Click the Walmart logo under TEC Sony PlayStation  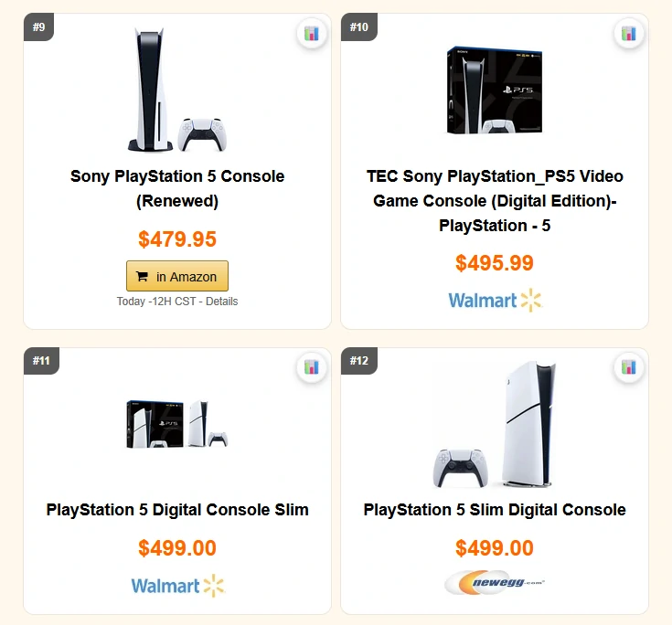(x=495, y=301)
